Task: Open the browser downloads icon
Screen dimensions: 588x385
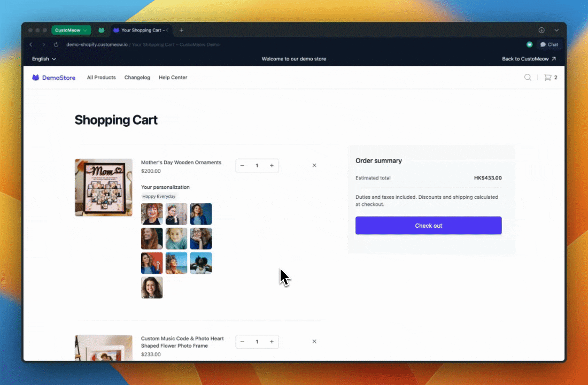Action: click(x=541, y=30)
